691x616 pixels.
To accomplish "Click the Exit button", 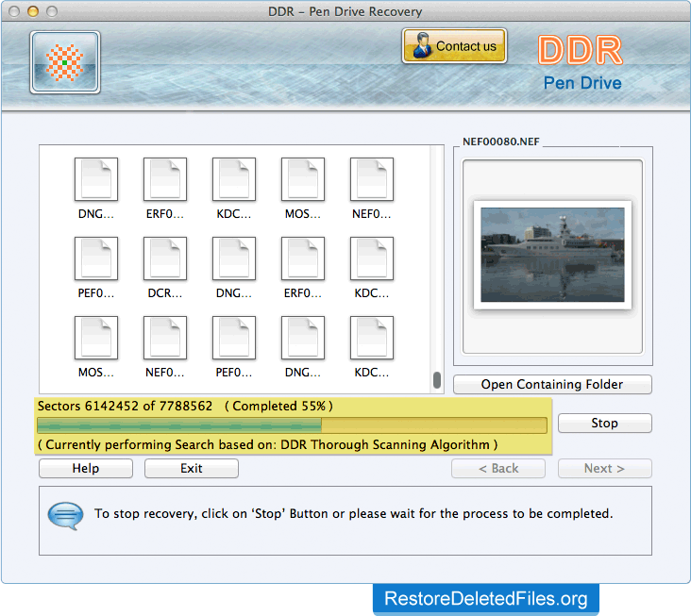I will click(x=192, y=469).
